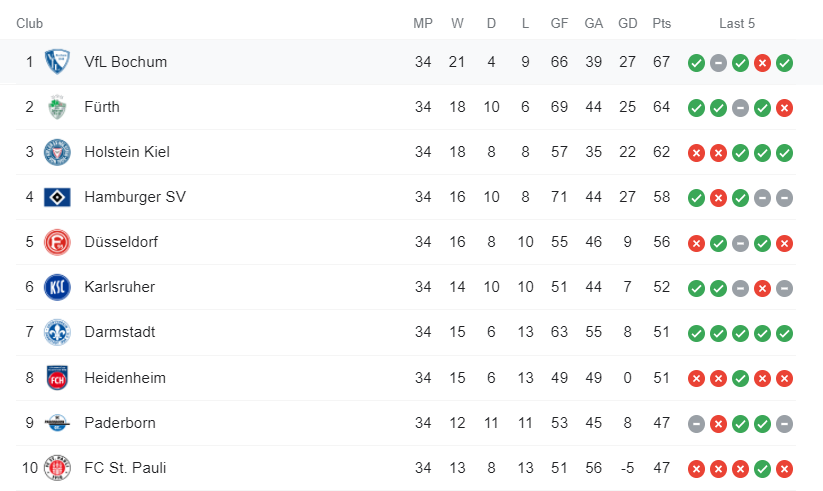Open the Darmstadt team link
This screenshot has width=823, height=491.
[120, 332]
